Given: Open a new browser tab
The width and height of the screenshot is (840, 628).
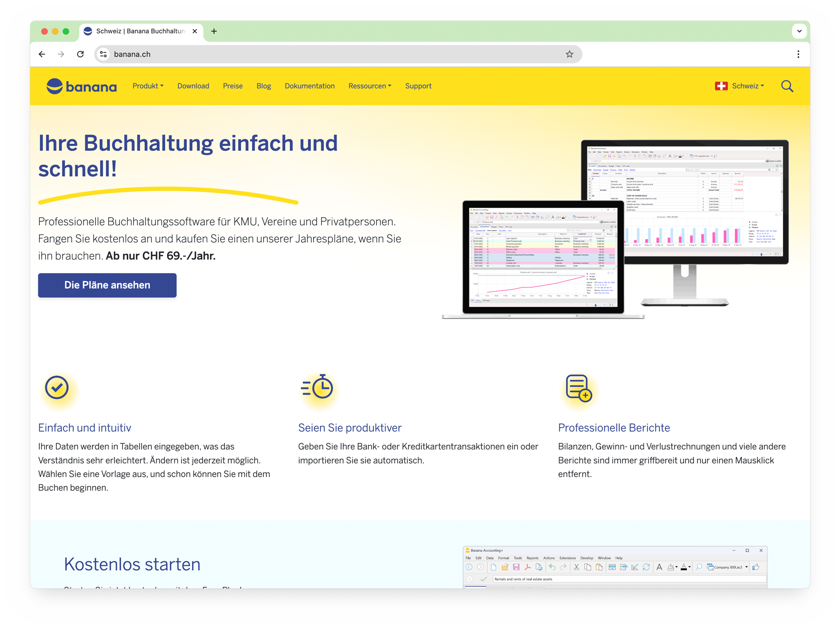Looking at the screenshot, I should click(214, 31).
